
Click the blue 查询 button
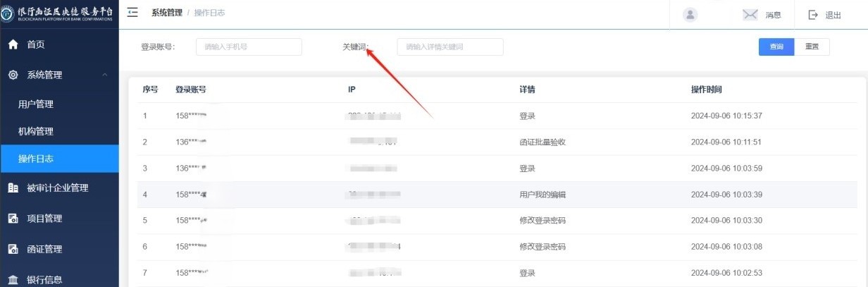[x=776, y=47]
